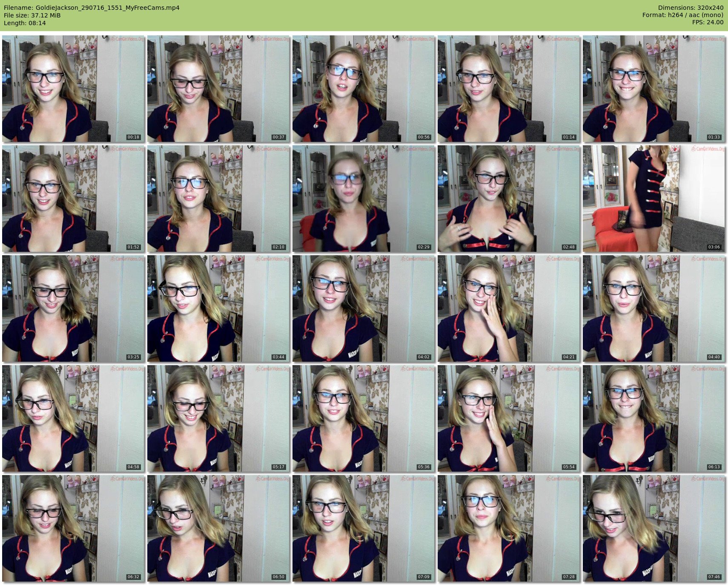Select the frame at 06:50

pos(218,528)
